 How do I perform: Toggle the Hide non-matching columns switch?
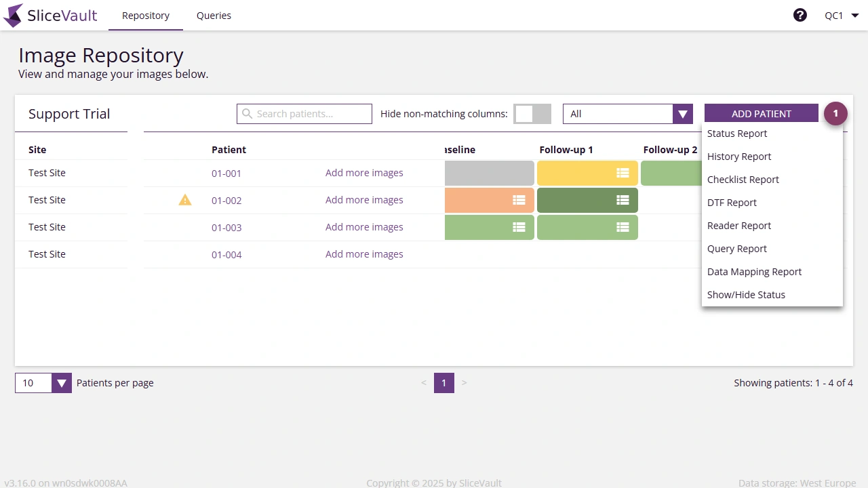tap(532, 113)
